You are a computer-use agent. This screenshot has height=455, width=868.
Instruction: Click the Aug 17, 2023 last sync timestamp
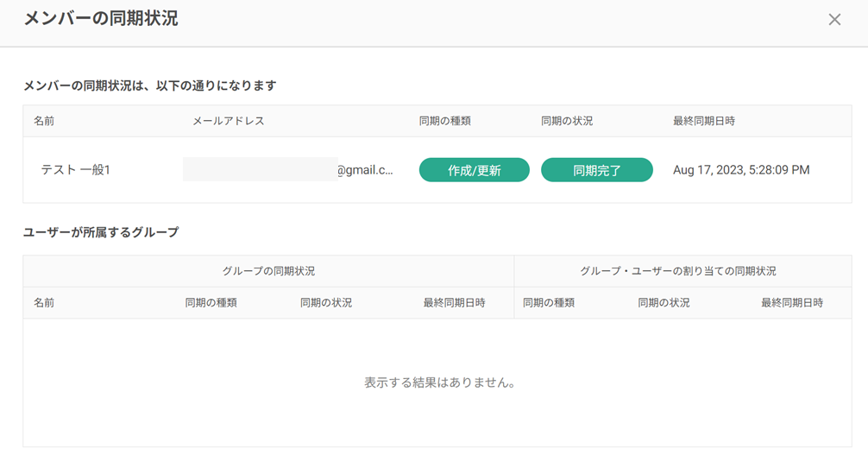pos(740,170)
